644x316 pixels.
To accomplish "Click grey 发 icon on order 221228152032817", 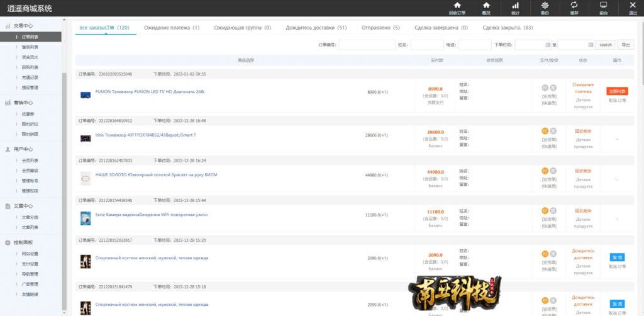I will pyautogui.click(x=553, y=254).
